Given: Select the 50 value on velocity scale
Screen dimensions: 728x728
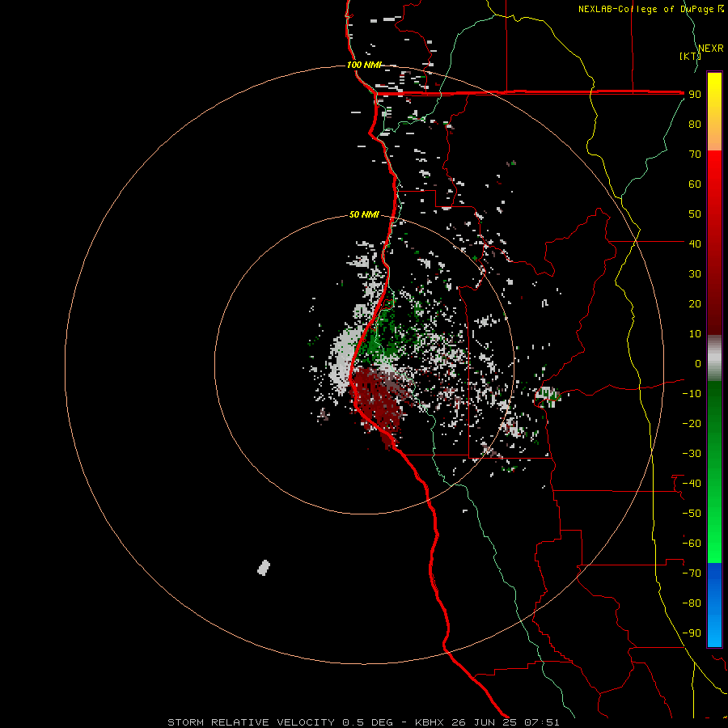Looking at the screenshot, I should click(x=695, y=214).
